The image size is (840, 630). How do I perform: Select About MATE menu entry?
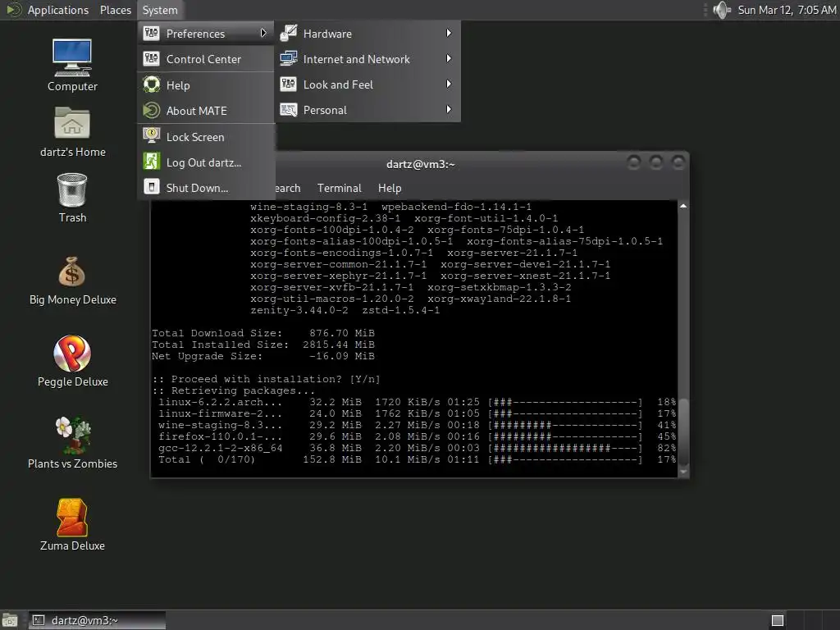(206, 111)
